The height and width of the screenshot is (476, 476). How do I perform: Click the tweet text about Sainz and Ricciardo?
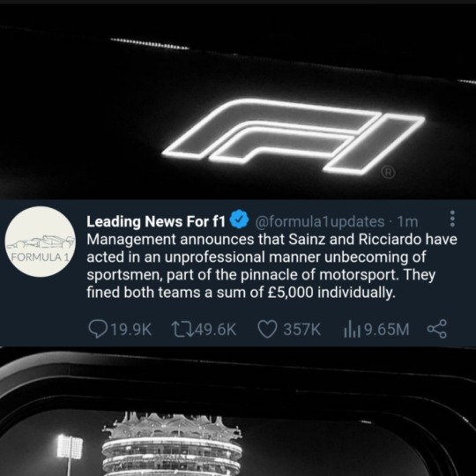pos(271,266)
